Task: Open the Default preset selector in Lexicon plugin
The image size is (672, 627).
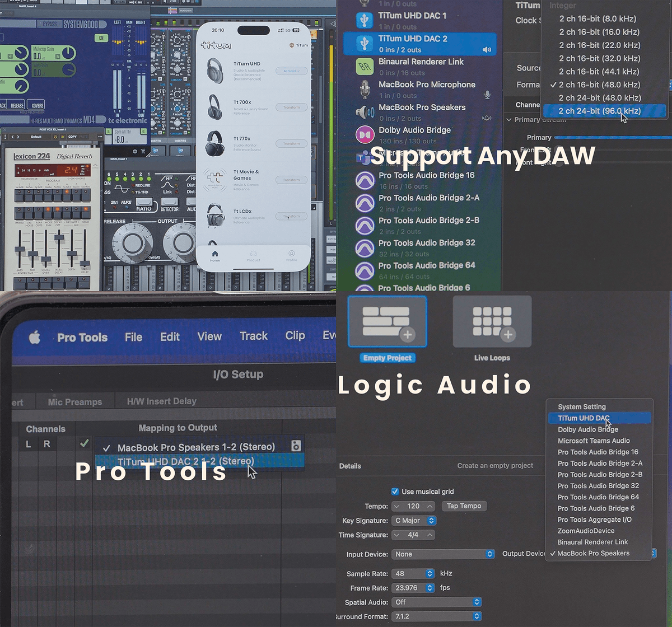Action: pyautogui.click(x=36, y=137)
